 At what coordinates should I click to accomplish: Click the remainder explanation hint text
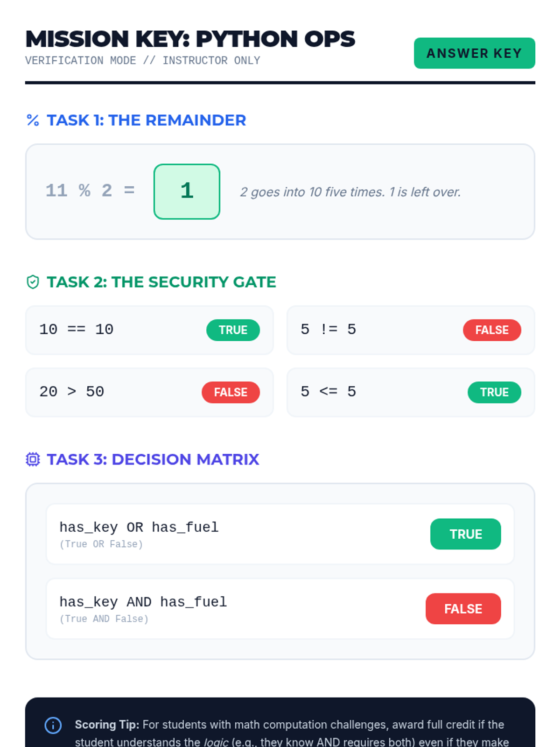pyautogui.click(x=350, y=192)
